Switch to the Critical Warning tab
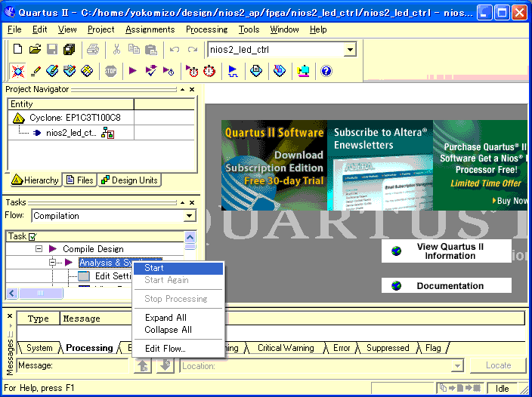 click(286, 348)
